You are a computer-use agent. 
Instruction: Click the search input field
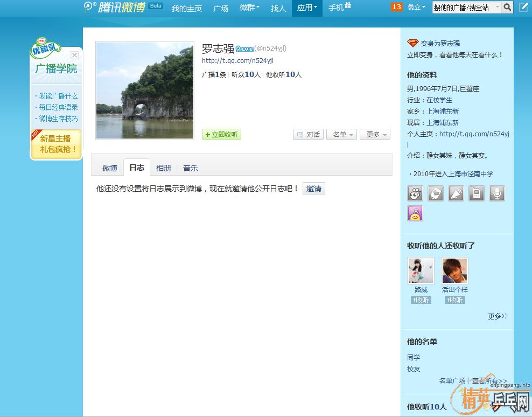(463, 8)
